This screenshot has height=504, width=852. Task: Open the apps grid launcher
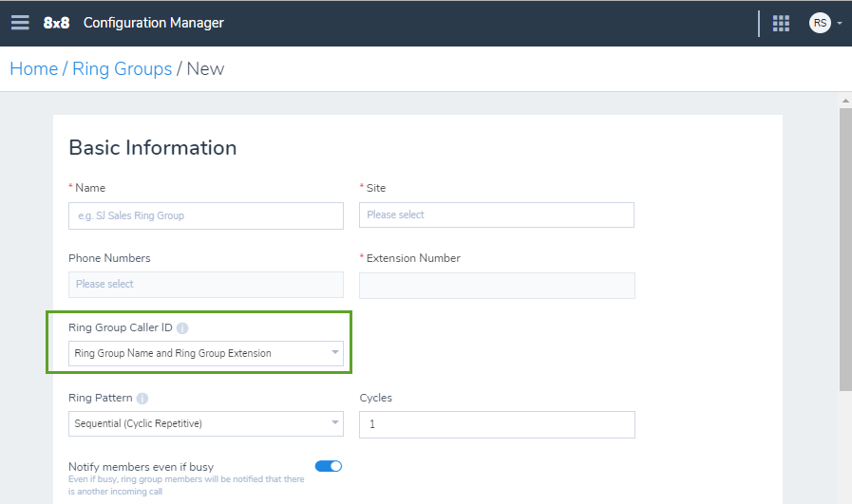(x=781, y=23)
